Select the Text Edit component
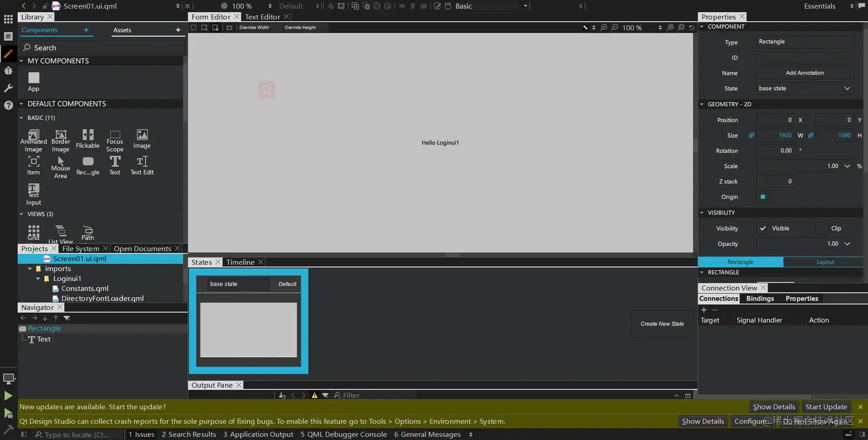 pyautogui.click(x=142, y=165)
